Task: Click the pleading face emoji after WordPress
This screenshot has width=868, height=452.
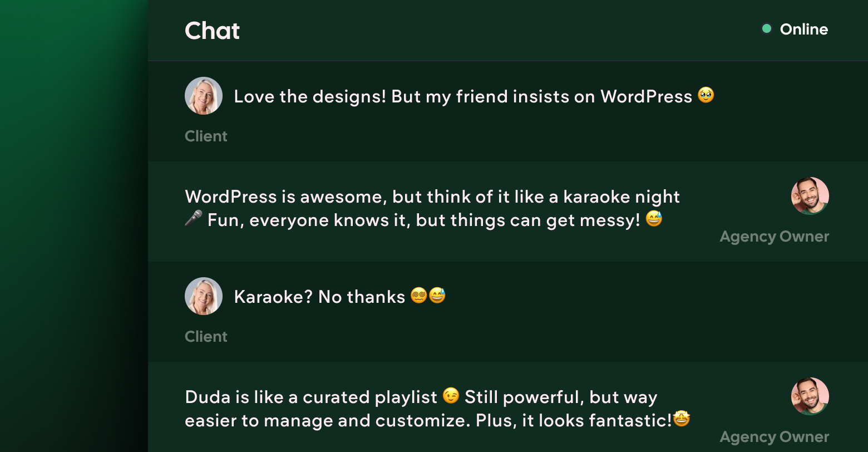Action: pyautogui.click(x=706, y=96)
